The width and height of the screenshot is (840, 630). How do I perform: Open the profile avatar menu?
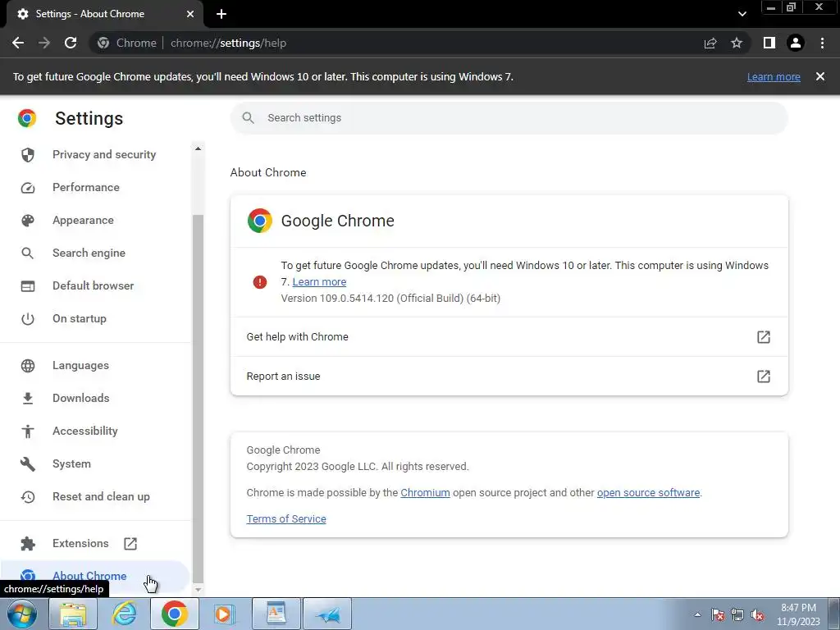(x=796, y=43)
